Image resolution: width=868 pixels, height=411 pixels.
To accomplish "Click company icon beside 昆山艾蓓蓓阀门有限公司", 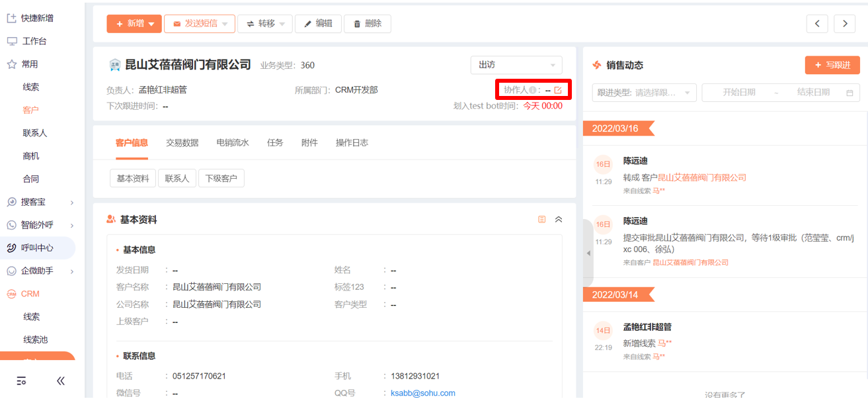I will [114, 65].
